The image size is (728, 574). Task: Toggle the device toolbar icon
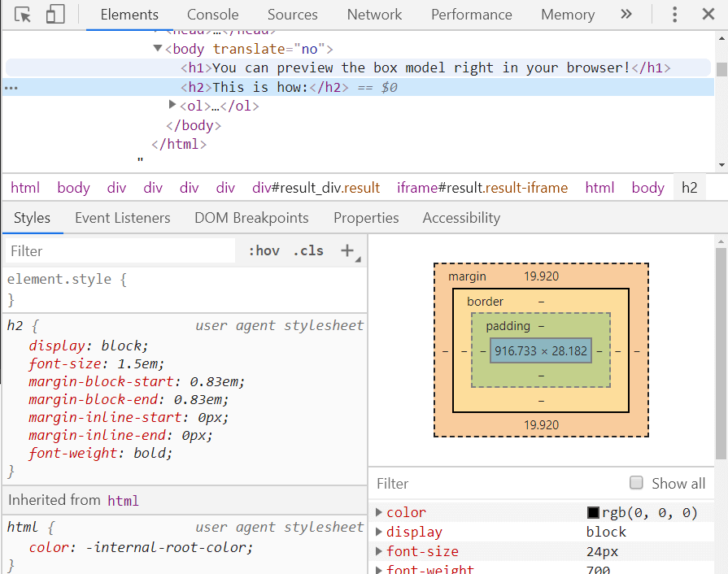click(x=54, y=14)
